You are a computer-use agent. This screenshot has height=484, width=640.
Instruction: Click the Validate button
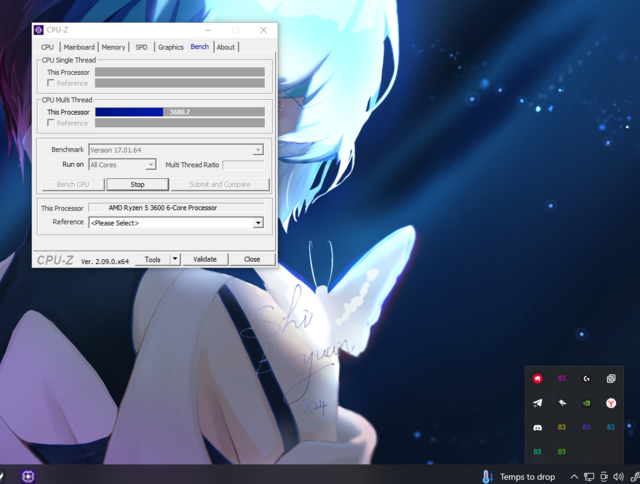coord(205,259)
